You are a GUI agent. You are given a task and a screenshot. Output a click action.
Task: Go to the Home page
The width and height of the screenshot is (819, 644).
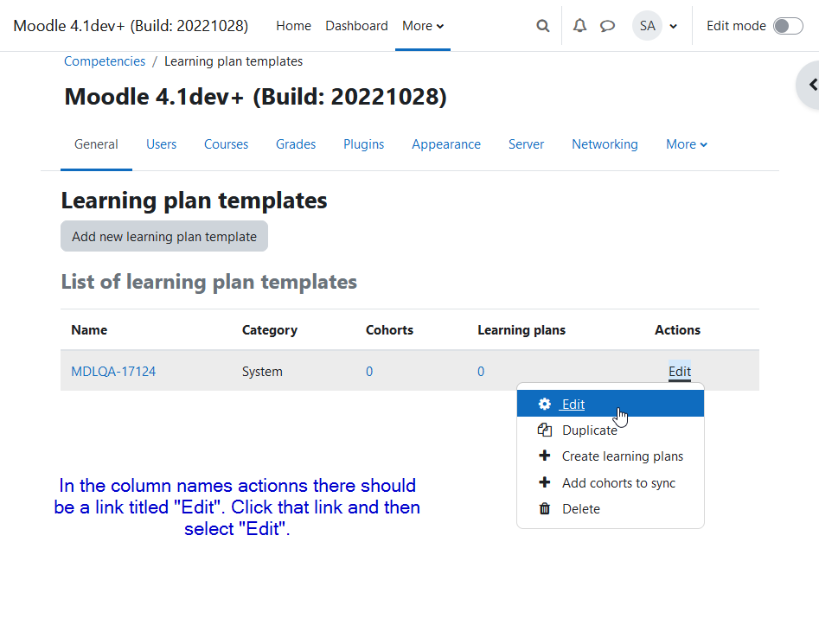point(293,26)
